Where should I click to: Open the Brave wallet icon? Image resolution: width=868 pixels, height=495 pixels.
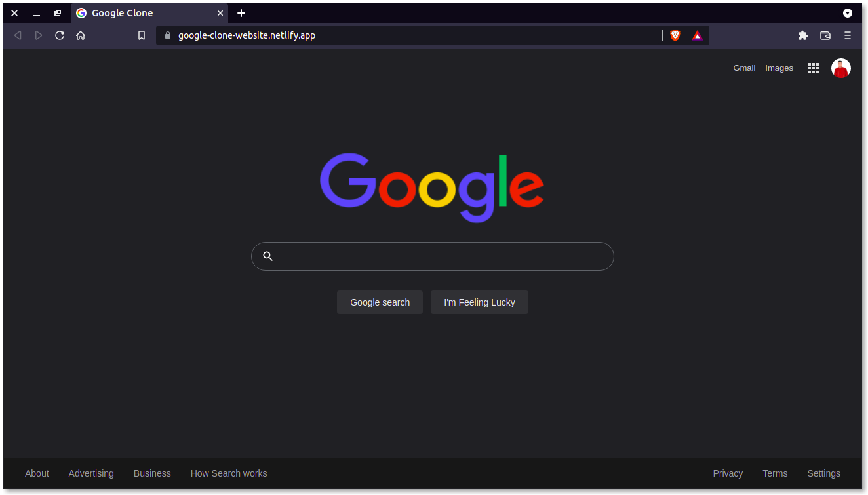(825, 35)
